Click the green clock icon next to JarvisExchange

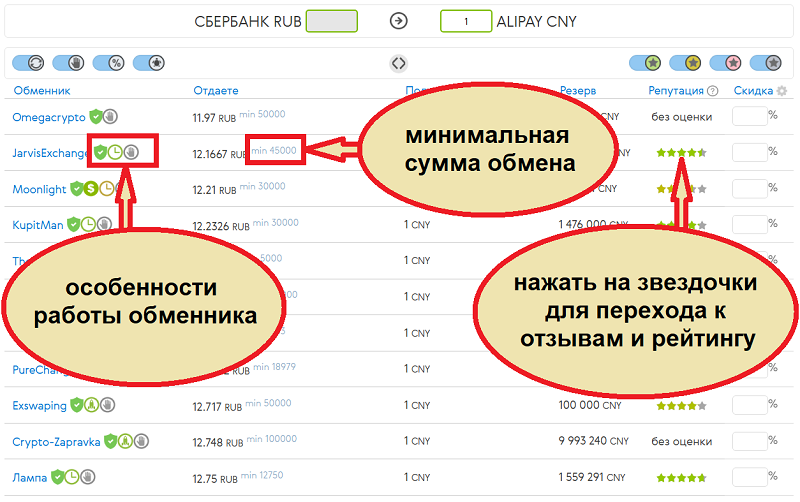click(115, 152)
